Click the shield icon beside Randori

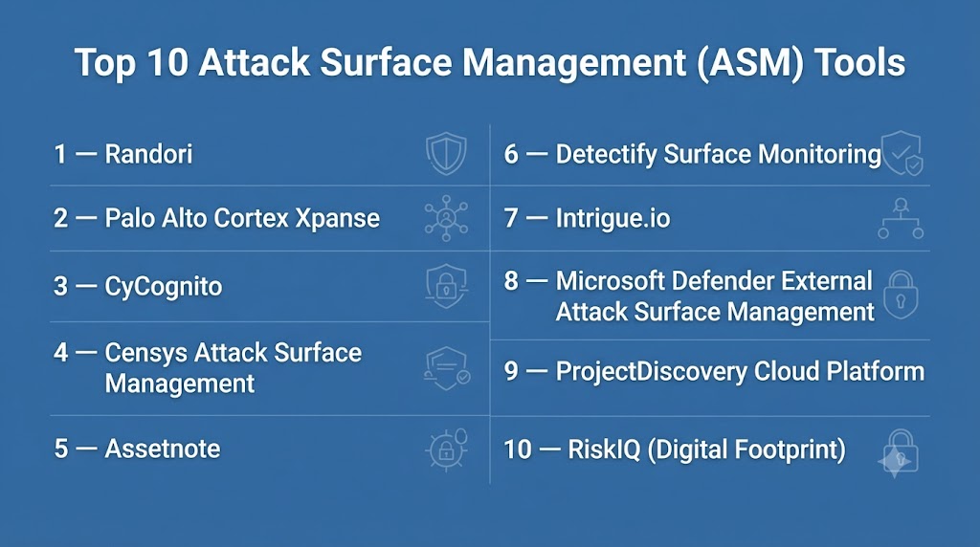pyautogui.click(x=446, y=154)
